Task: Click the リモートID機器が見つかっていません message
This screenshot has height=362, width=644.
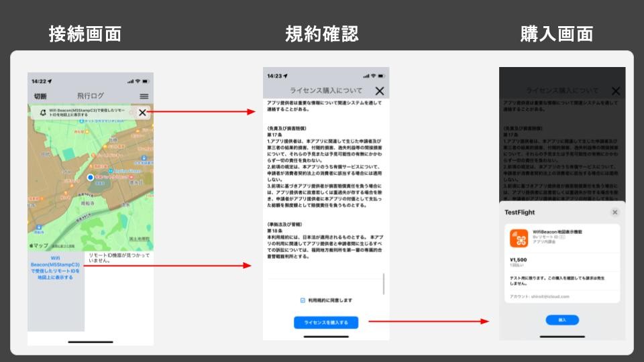Action: point(119,259)
